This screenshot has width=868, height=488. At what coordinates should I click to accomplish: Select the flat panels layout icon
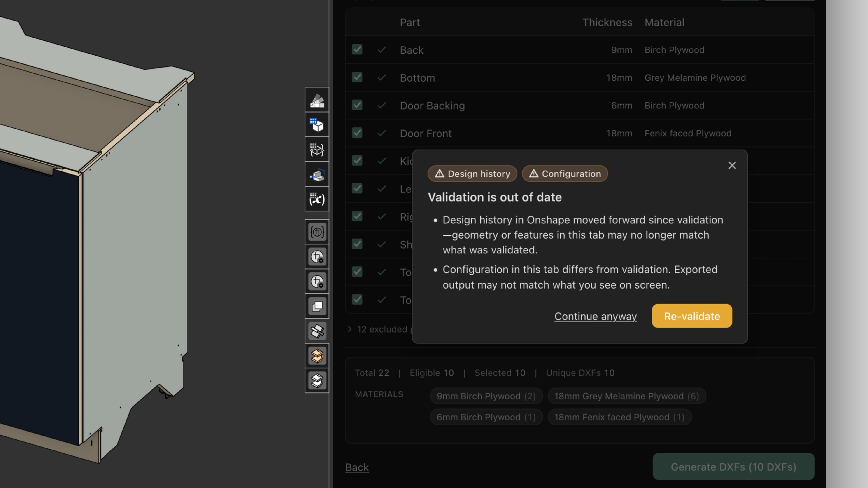317,331
